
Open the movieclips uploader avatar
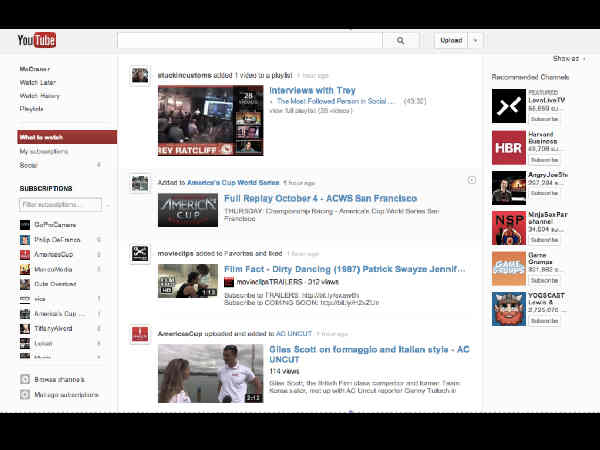(x=140, y=254)
